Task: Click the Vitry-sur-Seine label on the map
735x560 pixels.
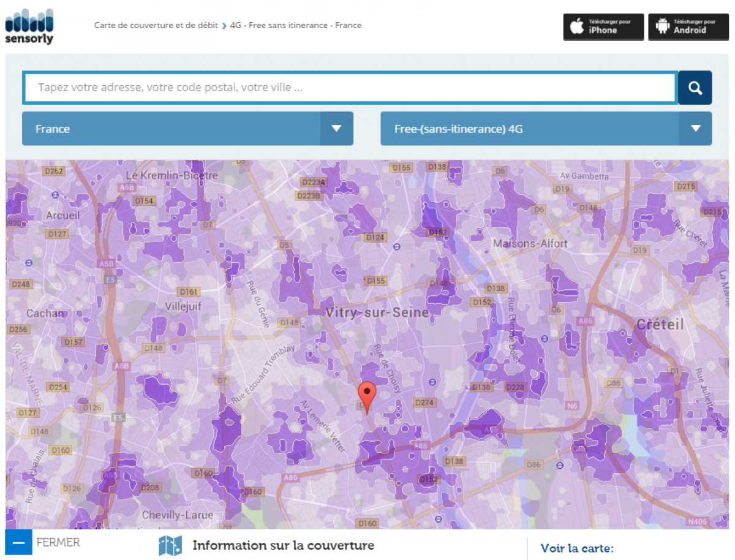Action: click(377, 312)
